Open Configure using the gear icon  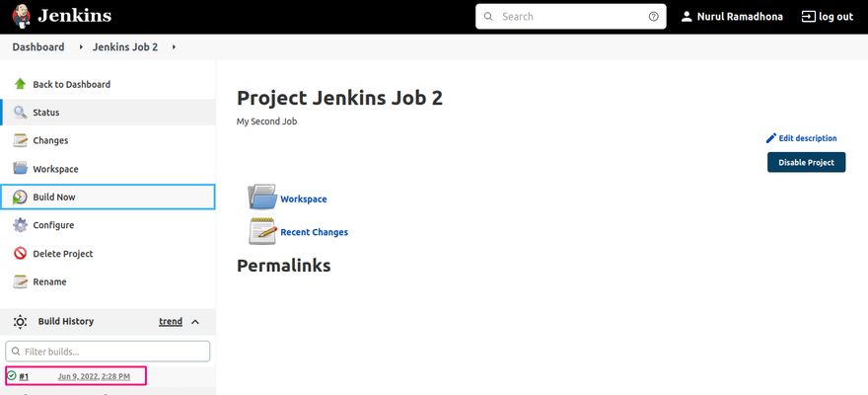coord(20,225)
